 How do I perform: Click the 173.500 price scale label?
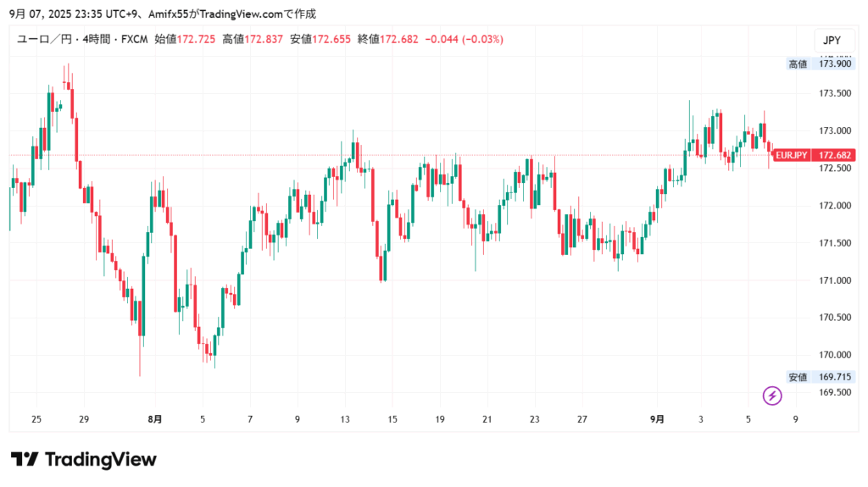834,93
